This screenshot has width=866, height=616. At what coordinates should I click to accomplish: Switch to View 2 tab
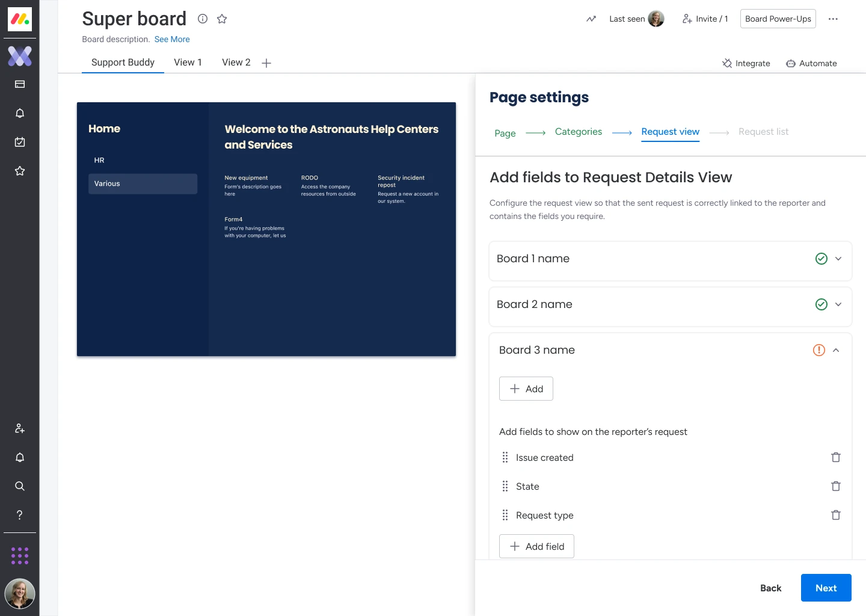point(236,63)
